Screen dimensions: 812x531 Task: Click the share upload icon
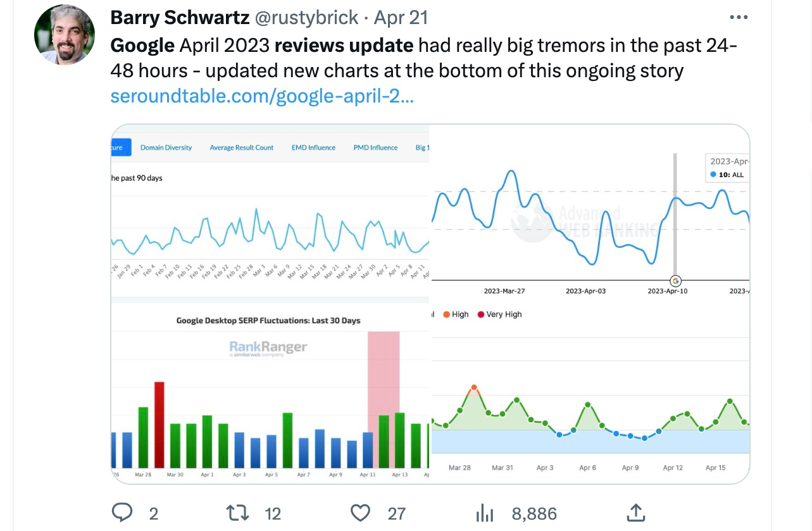pos(635,511)
